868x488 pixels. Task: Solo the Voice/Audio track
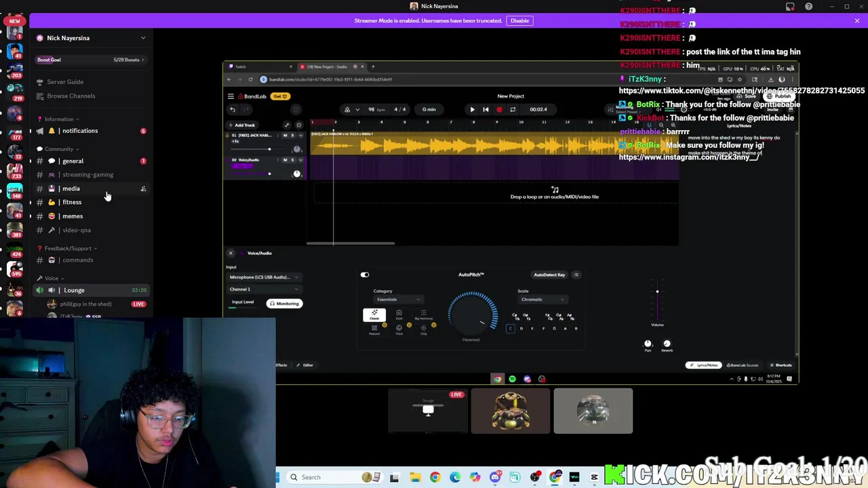point(293,160)
